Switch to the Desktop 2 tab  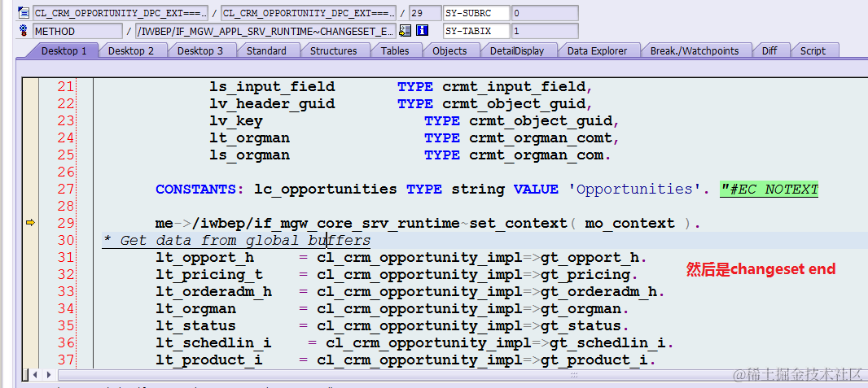pyautogui.click(x=131, y=51)
